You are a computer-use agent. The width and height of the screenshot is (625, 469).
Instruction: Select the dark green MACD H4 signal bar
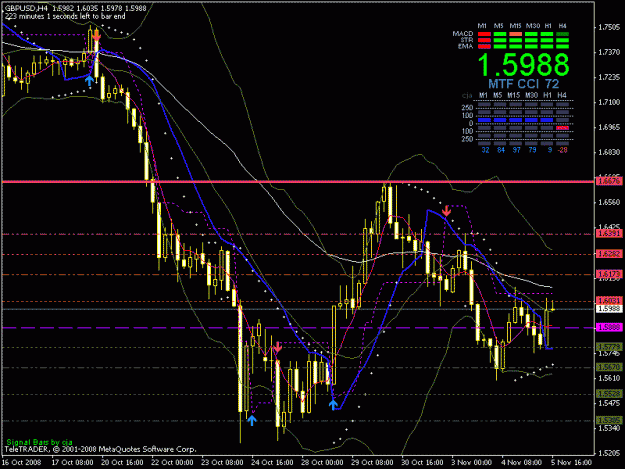pos(562,34)
